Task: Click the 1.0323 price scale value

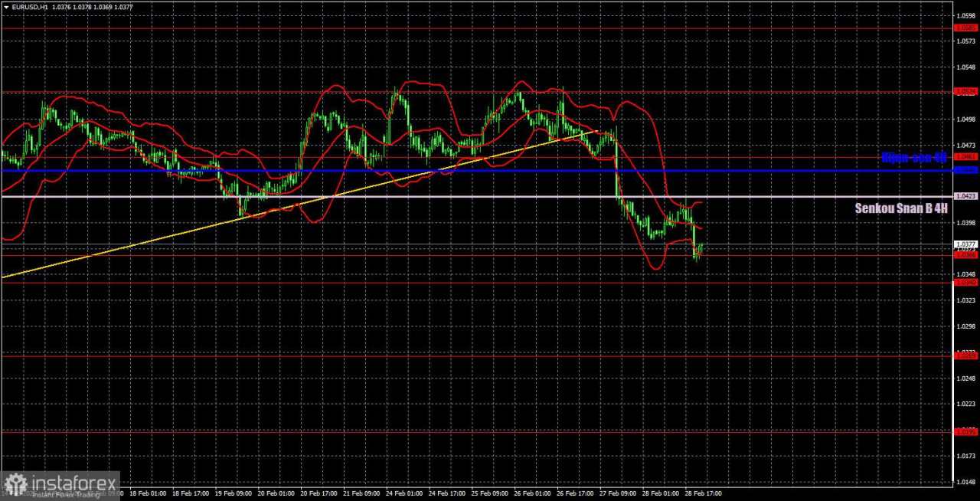Action: 965,300
